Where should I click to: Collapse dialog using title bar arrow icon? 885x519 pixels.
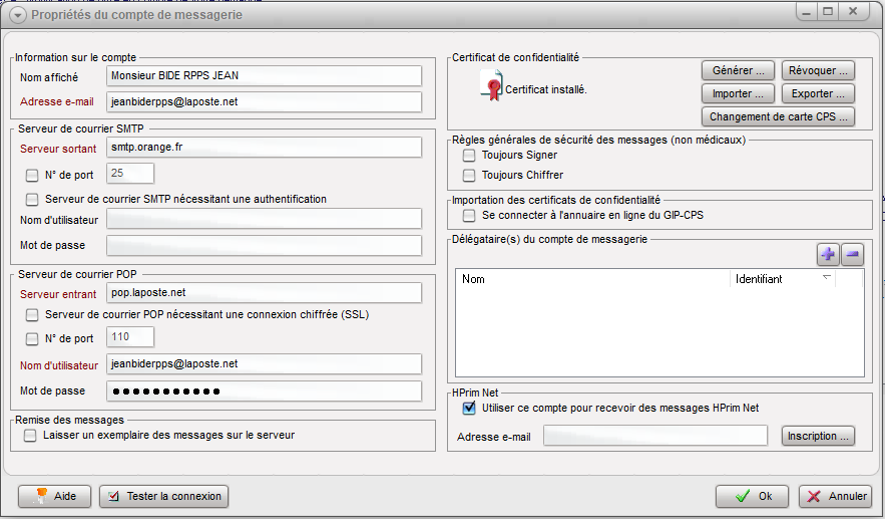(17, 15)
